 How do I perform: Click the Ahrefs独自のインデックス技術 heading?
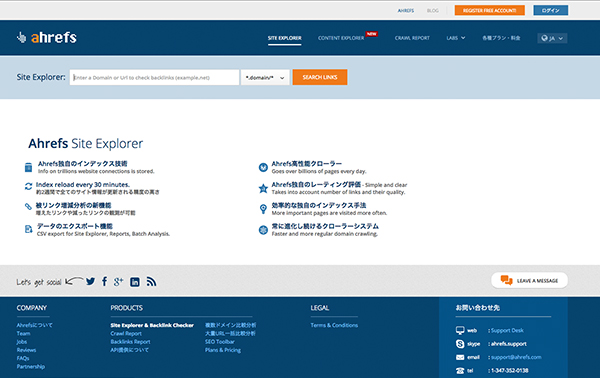click(82, 164)
